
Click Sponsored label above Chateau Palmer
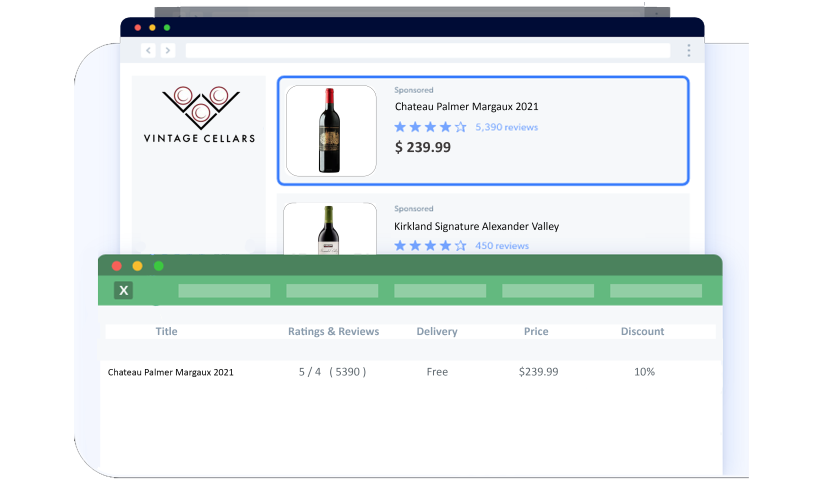point(414,90)
